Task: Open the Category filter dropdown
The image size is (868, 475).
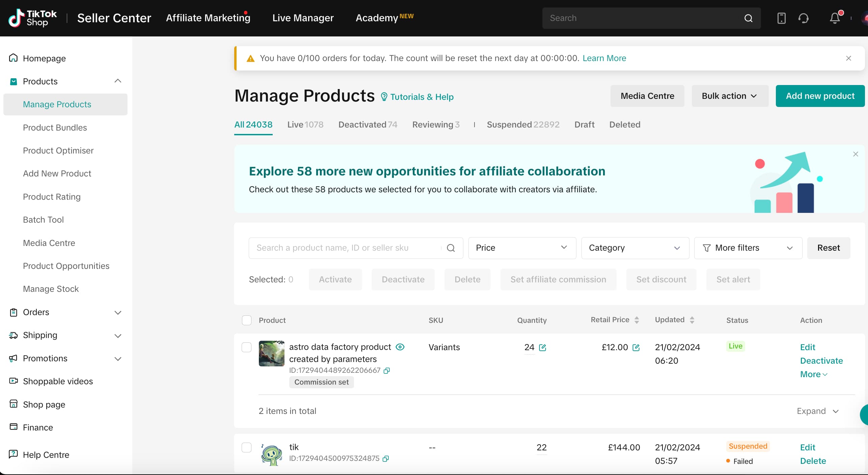Action: 635,248
